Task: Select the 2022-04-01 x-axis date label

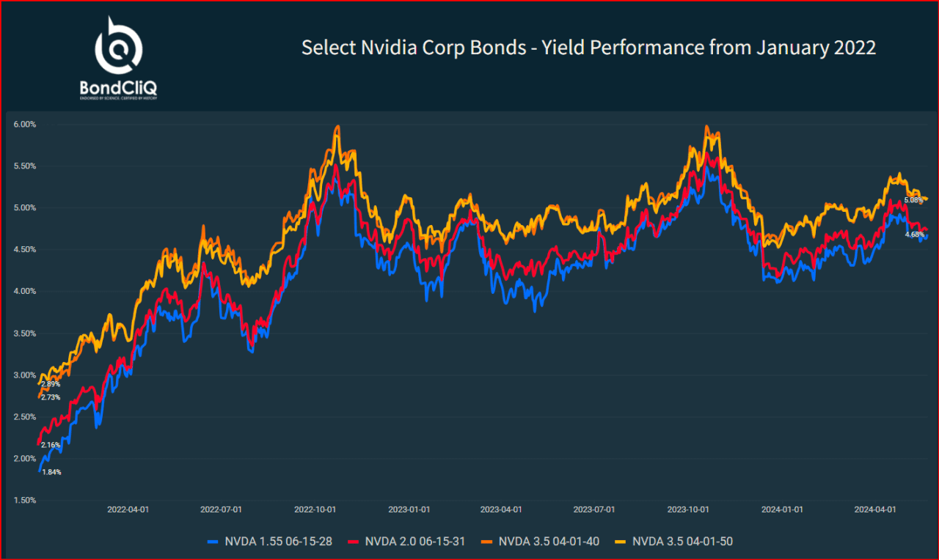Action: click(129, 509)
